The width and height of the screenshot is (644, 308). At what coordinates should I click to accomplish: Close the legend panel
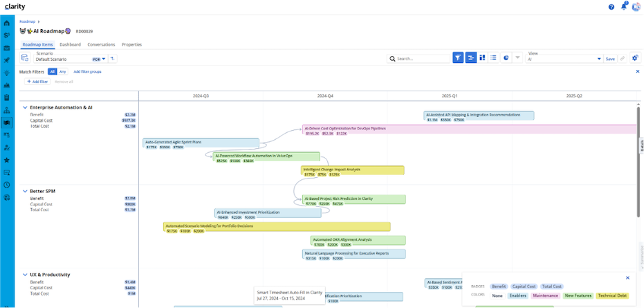pos(627,278)
